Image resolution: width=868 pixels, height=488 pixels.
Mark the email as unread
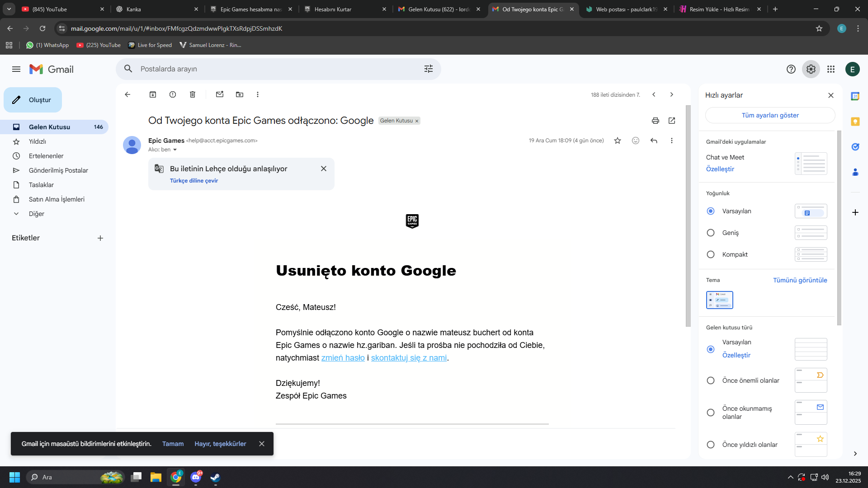pos(220,94)
